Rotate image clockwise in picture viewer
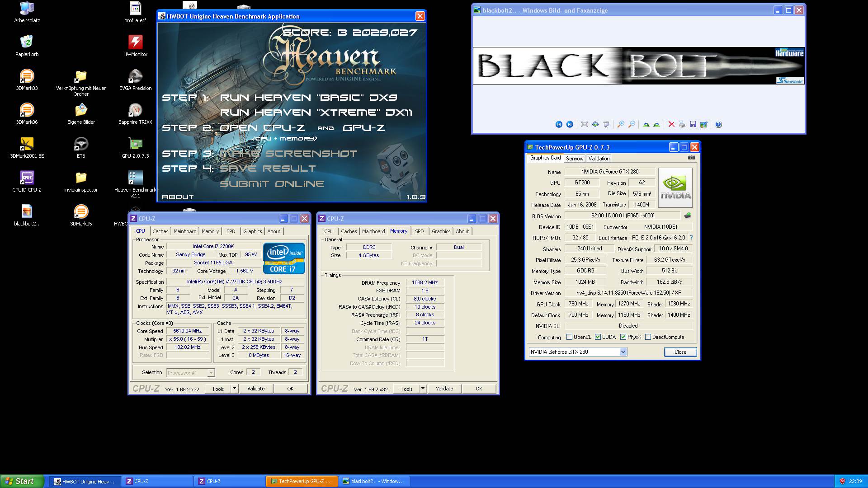Viewport: 868px width, 488px height. (x=646, y=124)
